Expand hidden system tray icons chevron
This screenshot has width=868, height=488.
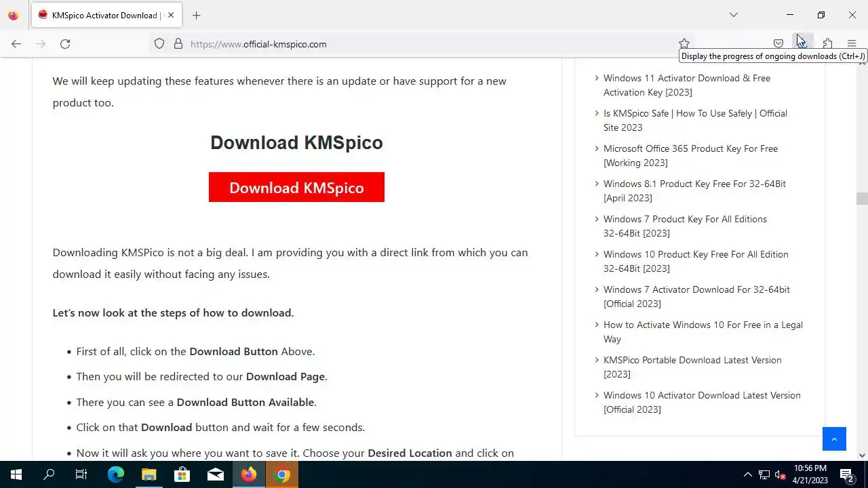point(747,474)
